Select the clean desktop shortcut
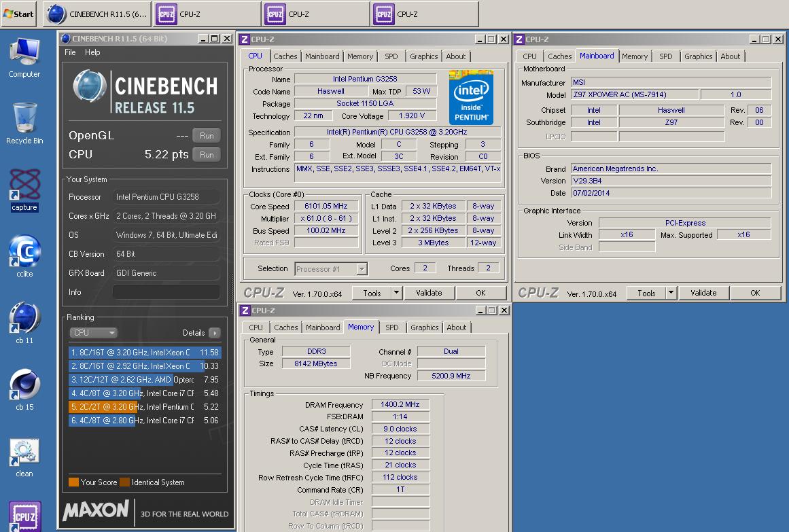Screen dimensions: 789x532 [x=24, y=456]
